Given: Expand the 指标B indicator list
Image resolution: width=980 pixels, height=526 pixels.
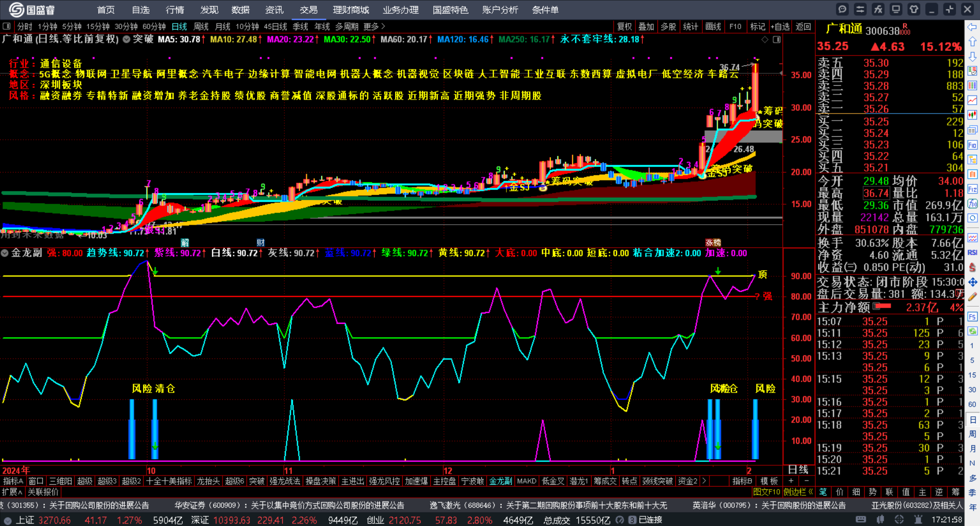Looking at the screenshot, I should 742,481.
